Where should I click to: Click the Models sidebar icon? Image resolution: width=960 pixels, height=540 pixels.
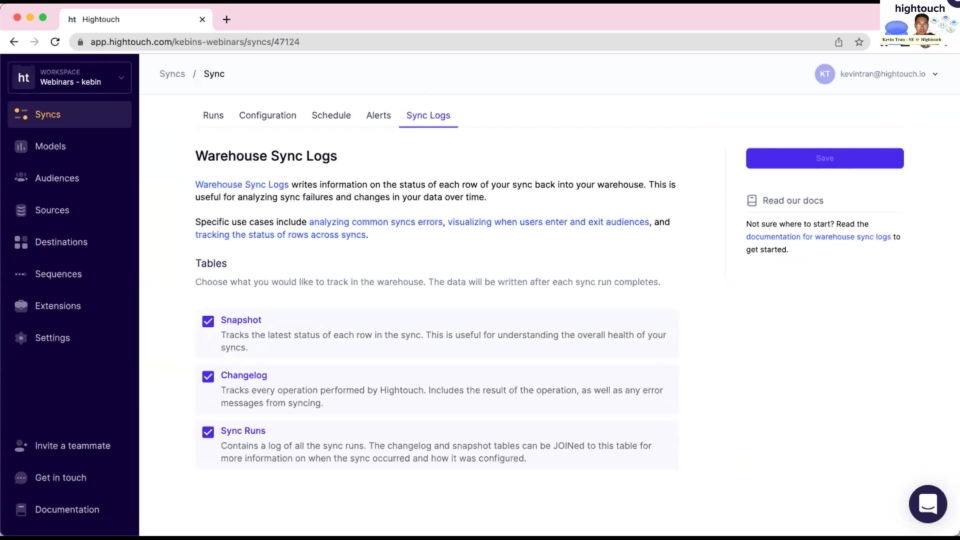pos(21,146)
